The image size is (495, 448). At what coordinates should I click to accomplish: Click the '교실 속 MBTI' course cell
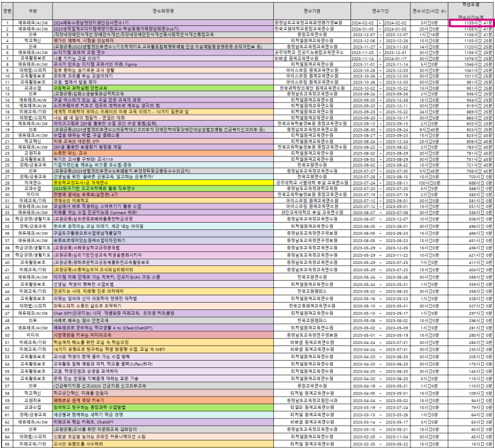point(163,349)
